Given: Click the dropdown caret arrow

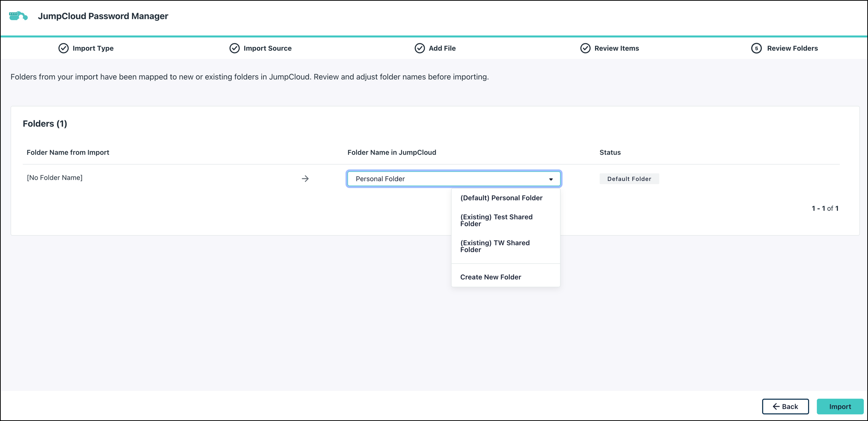Looking at the screenshot, I should [x=551, y=179].
